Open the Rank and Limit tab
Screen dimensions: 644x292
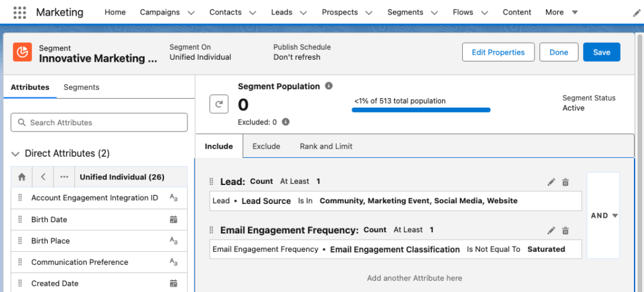click(326, 146)
